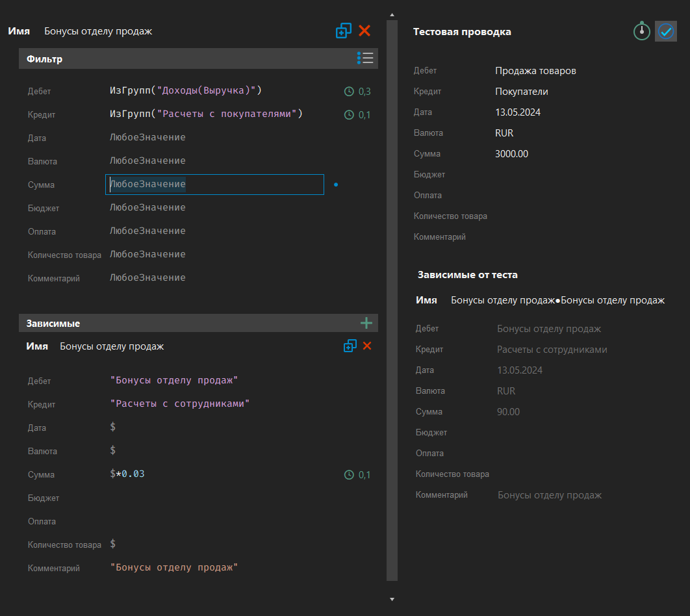
Task: Click the $*0.03 formula for Сумма
Action: pos(128,474)
